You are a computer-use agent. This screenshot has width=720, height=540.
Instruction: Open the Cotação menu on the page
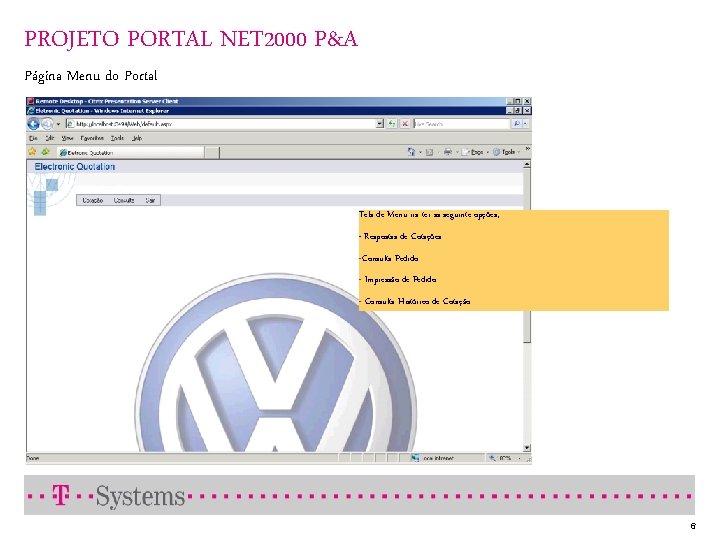coord(93,200)
